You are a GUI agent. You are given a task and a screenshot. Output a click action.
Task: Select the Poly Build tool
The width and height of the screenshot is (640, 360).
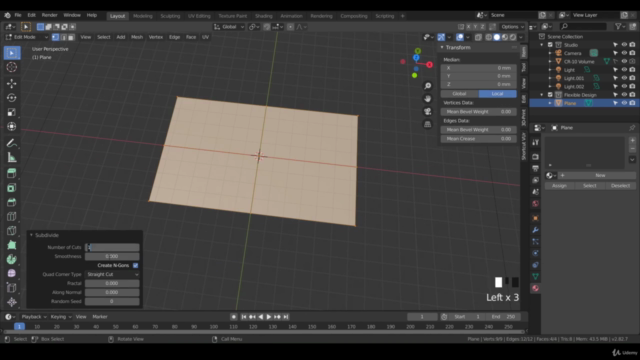[x=11, y=245]
